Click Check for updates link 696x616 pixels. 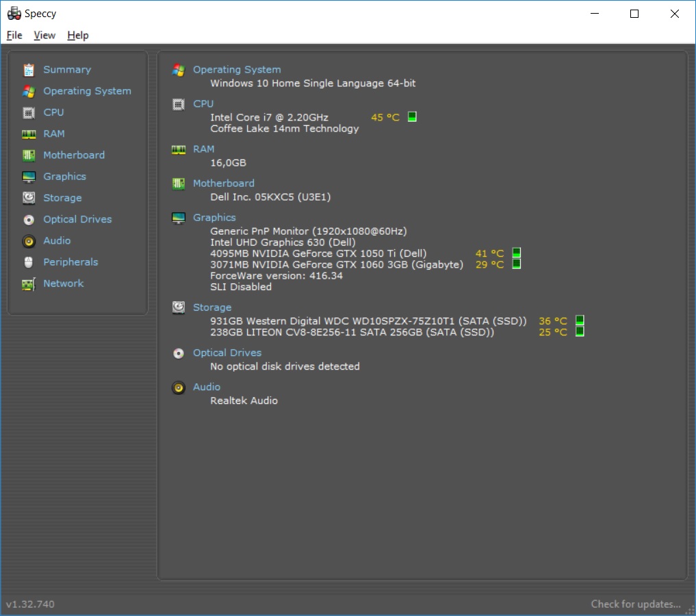pos(635,604)
